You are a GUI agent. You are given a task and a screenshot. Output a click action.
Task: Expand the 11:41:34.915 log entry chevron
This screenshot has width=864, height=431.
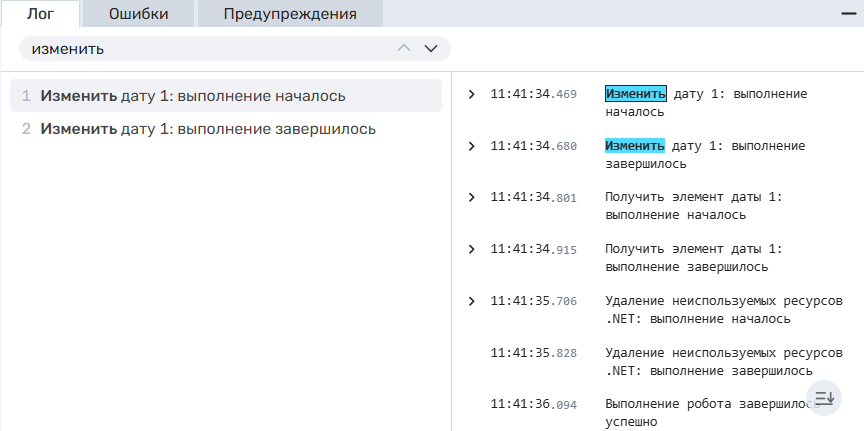(x=472, y=250)
